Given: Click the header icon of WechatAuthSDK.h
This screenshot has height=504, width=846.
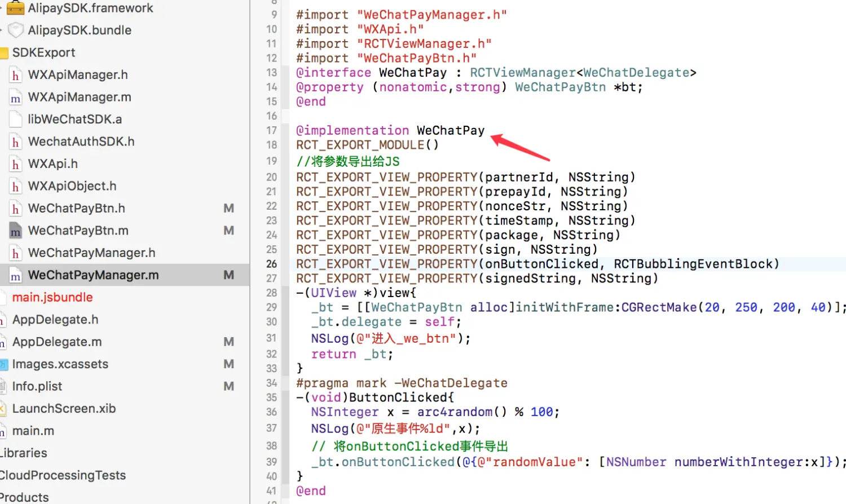Looking at the screenshot, I should coord(16,142).
